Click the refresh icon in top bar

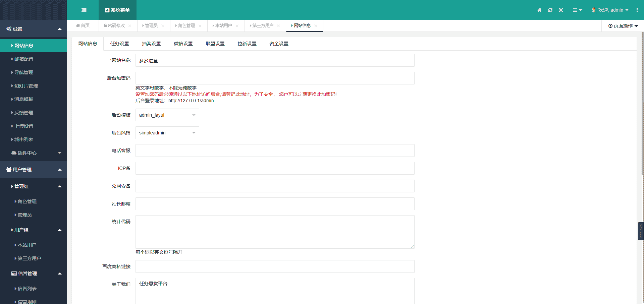550,10
